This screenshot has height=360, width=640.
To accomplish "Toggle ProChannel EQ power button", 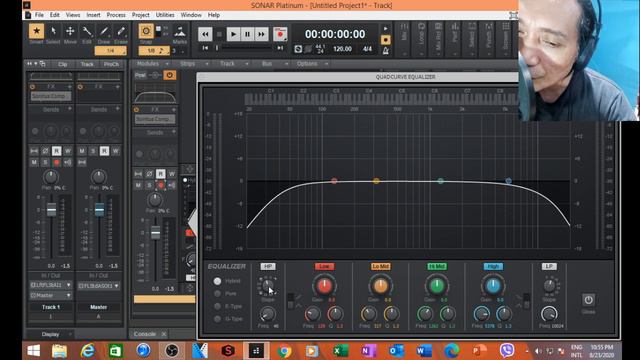I will click(x=169, y=75).
